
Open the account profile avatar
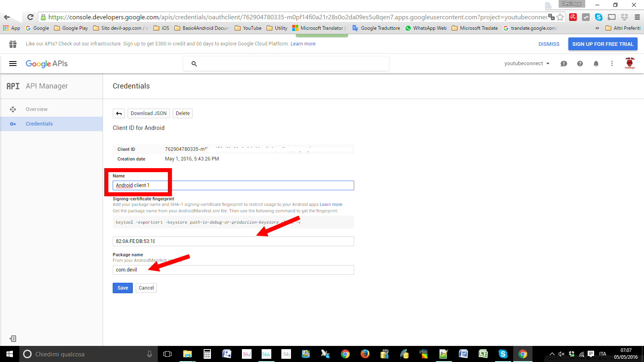630,64
